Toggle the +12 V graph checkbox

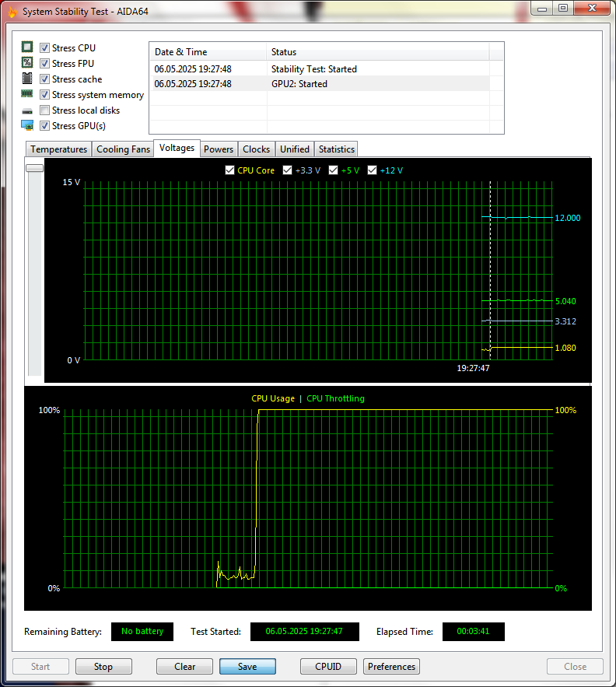pyautogui.click(x=372, y=170)
